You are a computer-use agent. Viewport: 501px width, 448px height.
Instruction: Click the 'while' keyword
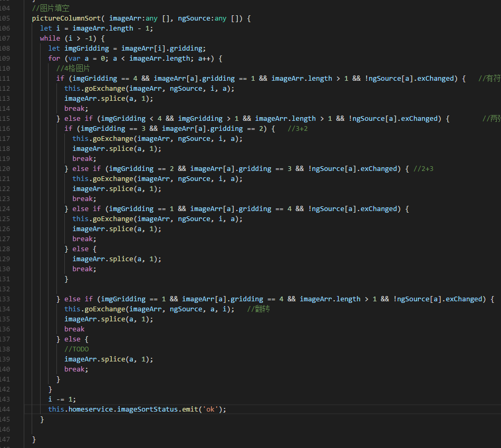click(x=50, y=39)
